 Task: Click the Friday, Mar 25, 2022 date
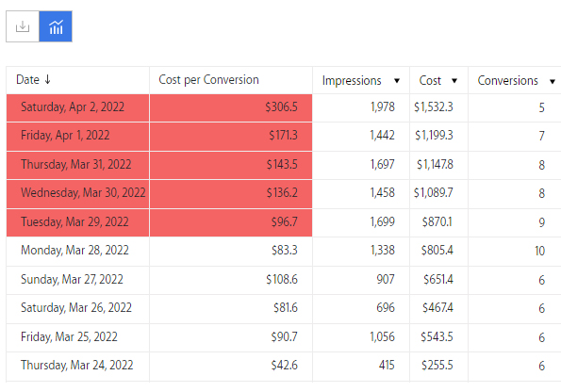(69, 337)
